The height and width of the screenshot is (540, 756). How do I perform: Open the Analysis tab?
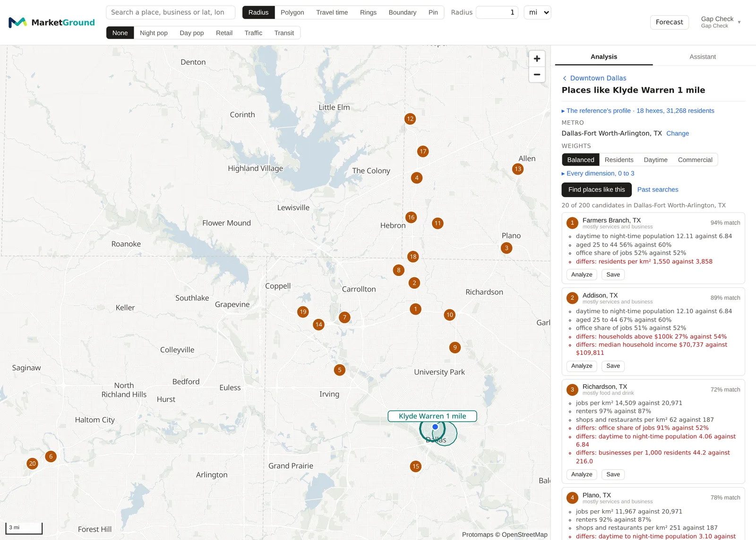click(604, 57)
